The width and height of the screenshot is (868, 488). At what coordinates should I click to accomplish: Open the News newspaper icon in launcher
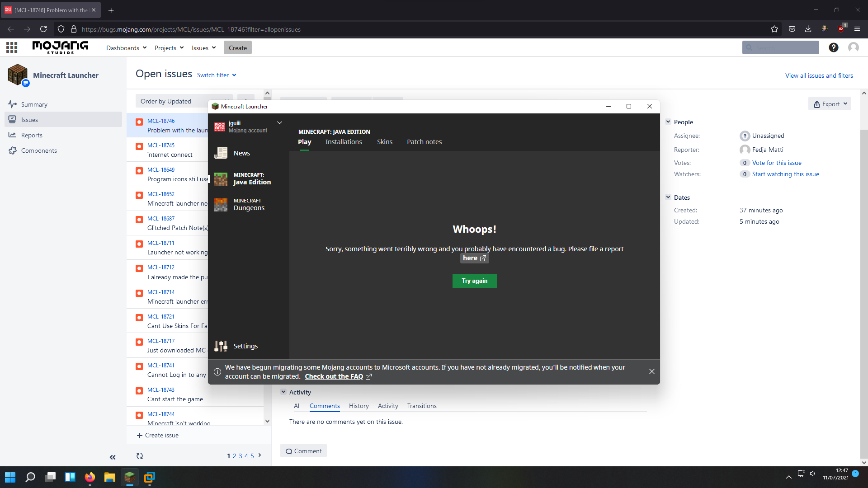coord(221,153)
